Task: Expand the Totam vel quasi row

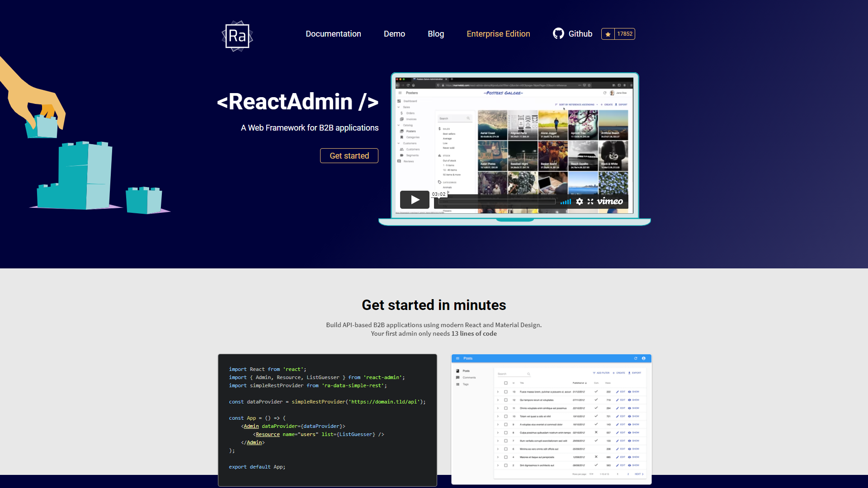Action: point(498,416)
